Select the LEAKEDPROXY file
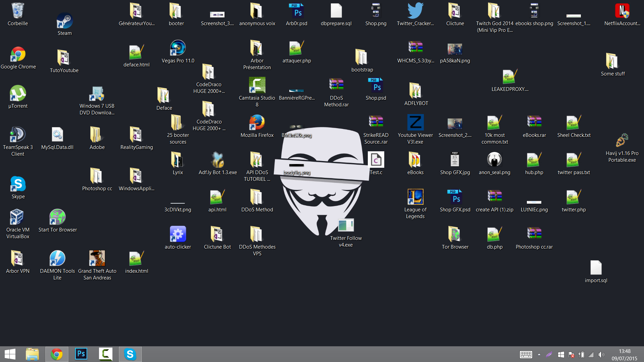644x362 pixels. 510,80
